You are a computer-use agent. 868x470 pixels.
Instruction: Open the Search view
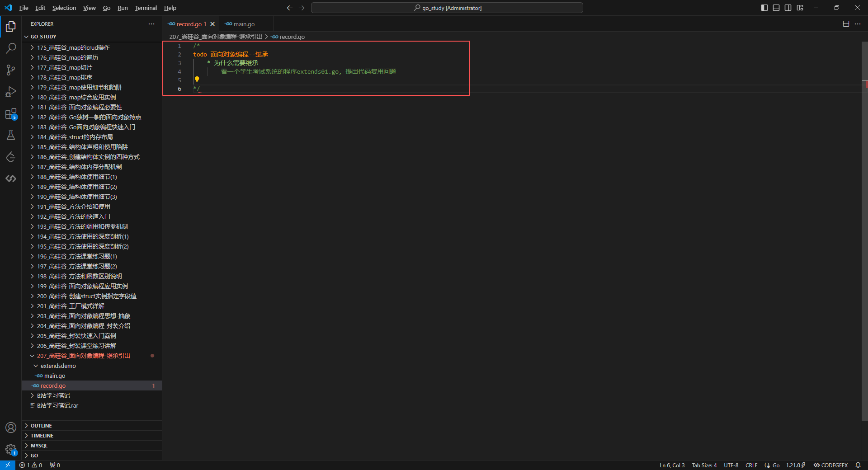(x=11, y=48)
